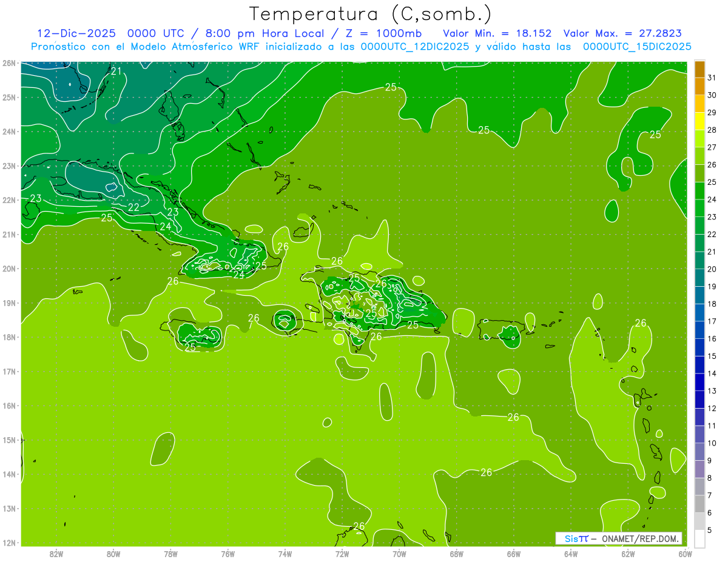
Task: Click the 18N latitude axis label
Action: [x=9, y=337]
